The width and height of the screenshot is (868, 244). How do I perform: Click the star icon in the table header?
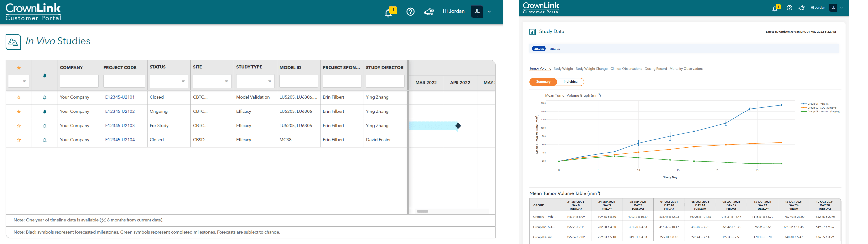tap(18, 68)
